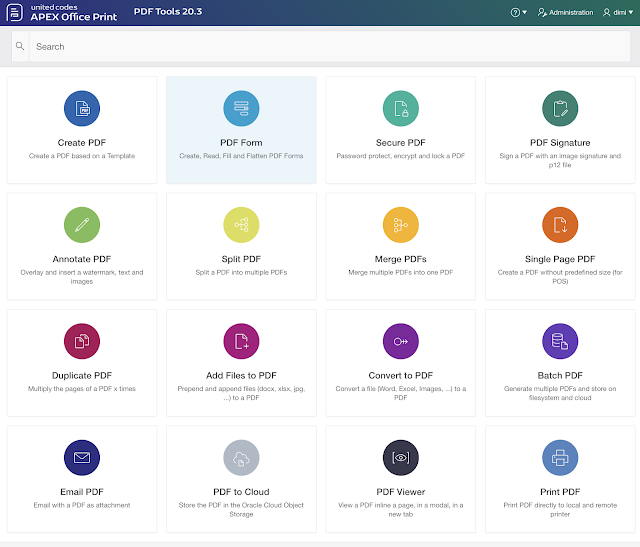Viewport: 640px width, 547px height.
Task: Click 'Create a PDF based on a Template' text
Action: pyautogui.click(x=82, y=156)
